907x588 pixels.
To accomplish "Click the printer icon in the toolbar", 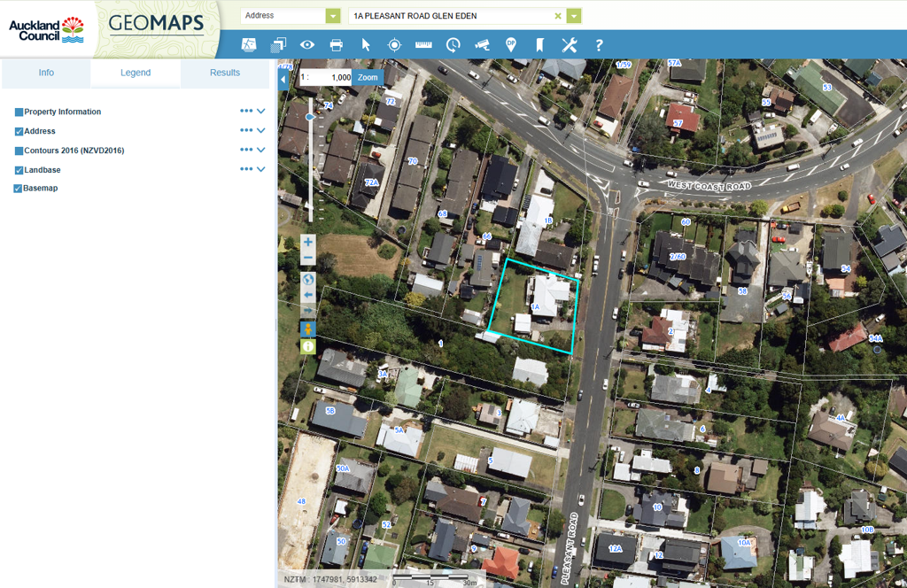I will coord(337,45).
